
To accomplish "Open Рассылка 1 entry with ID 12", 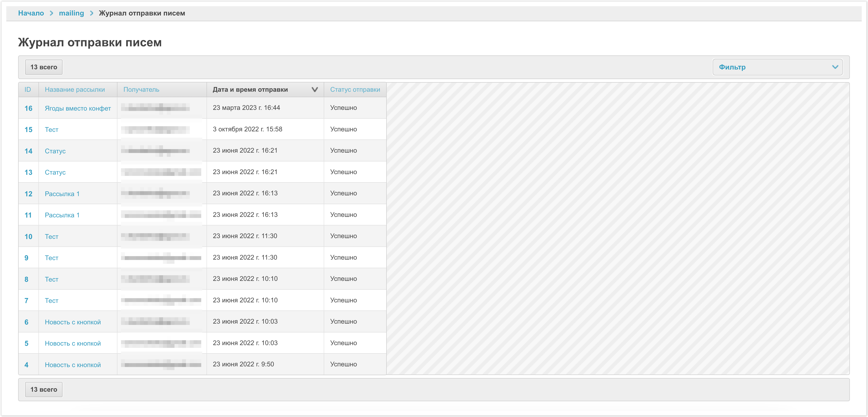I will (x=62, y=194).
